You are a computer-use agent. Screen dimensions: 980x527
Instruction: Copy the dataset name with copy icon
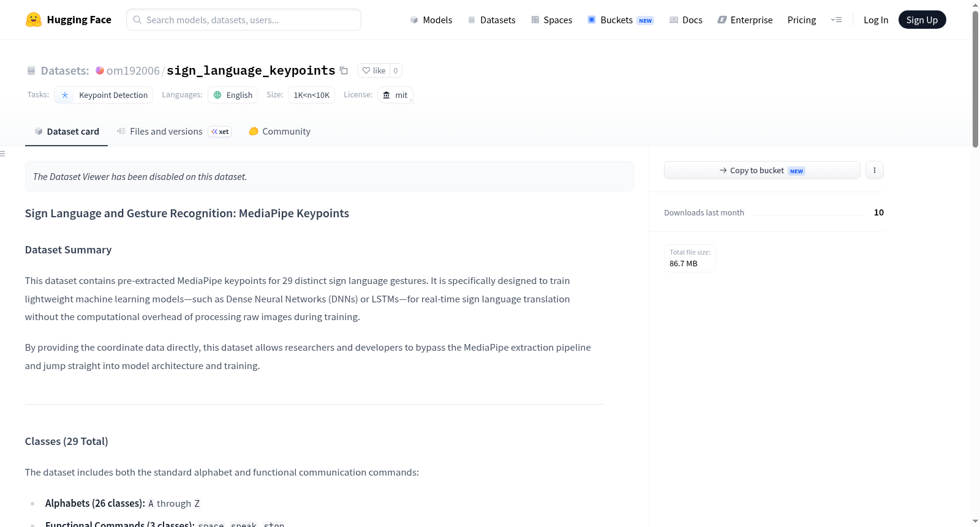(x=344, y=70)
